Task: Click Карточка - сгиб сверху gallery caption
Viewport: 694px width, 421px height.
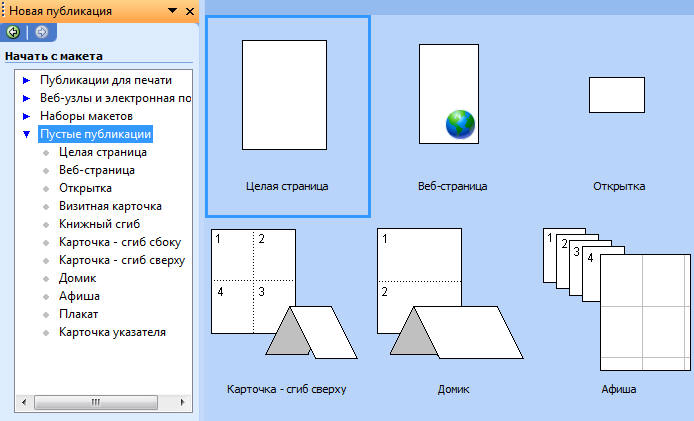Action: pyautogui.click(x=286, y=390)
